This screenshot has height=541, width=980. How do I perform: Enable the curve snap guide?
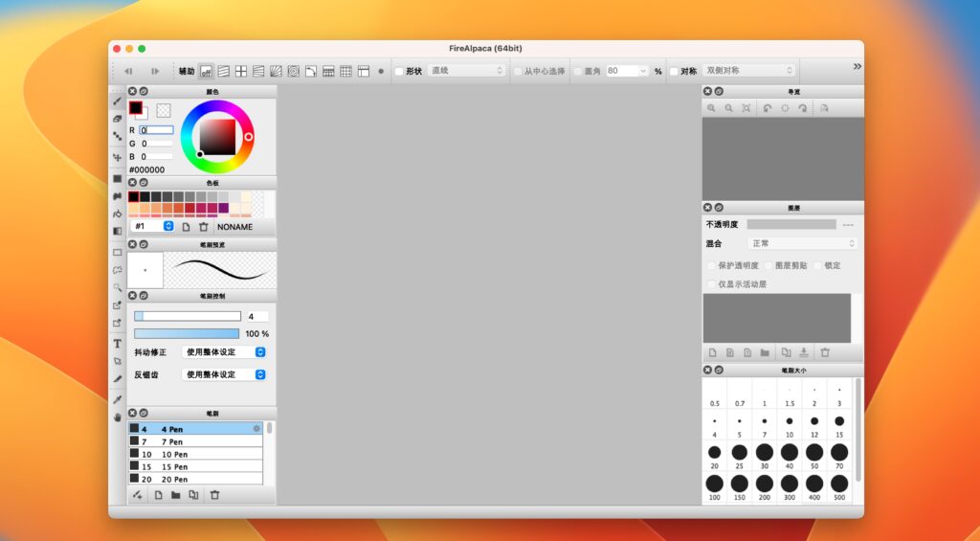coord(311,71)
